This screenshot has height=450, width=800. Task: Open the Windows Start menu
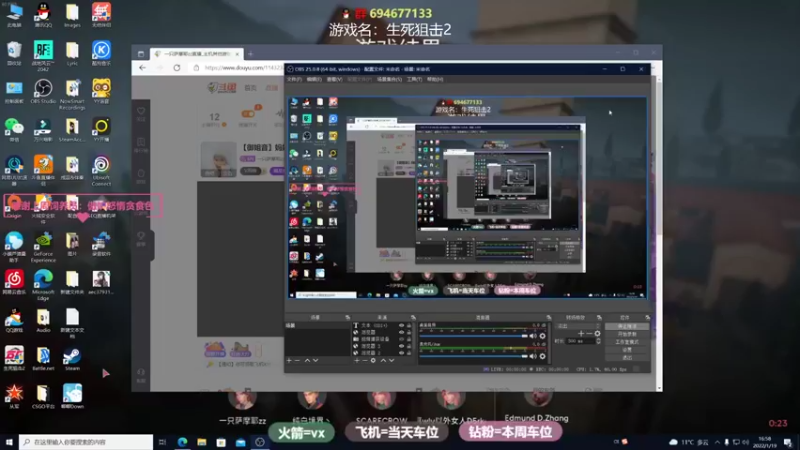(9, 442)
